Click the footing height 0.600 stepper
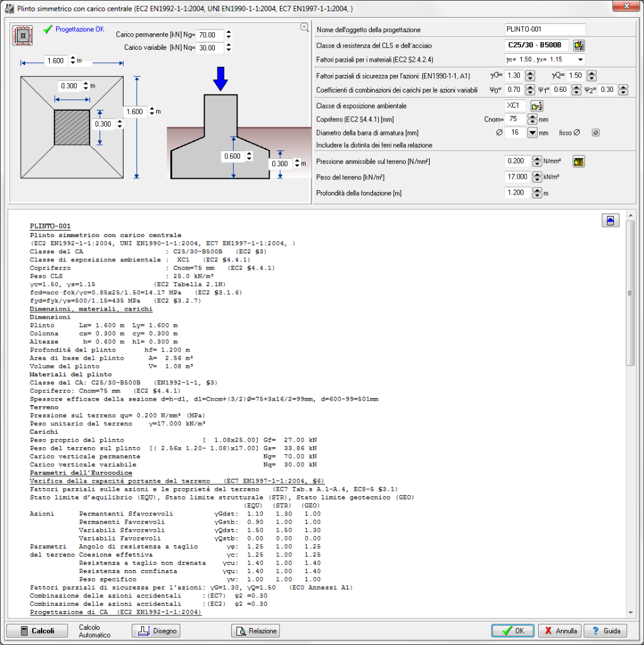The width and height of the screenshot is (644, 645). pos(249,156)
